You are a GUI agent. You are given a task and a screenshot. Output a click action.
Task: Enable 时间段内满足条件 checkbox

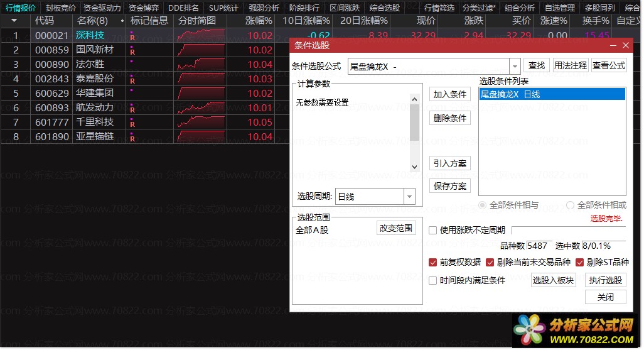point(433,280)
